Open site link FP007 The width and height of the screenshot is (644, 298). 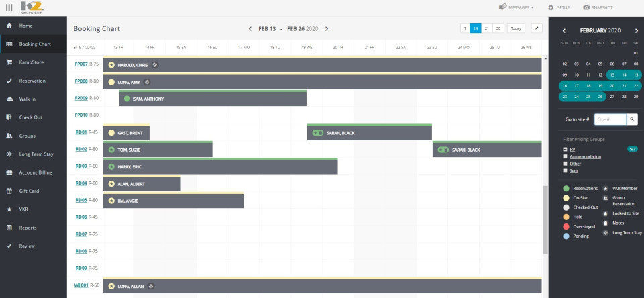[x=81, y=64]
